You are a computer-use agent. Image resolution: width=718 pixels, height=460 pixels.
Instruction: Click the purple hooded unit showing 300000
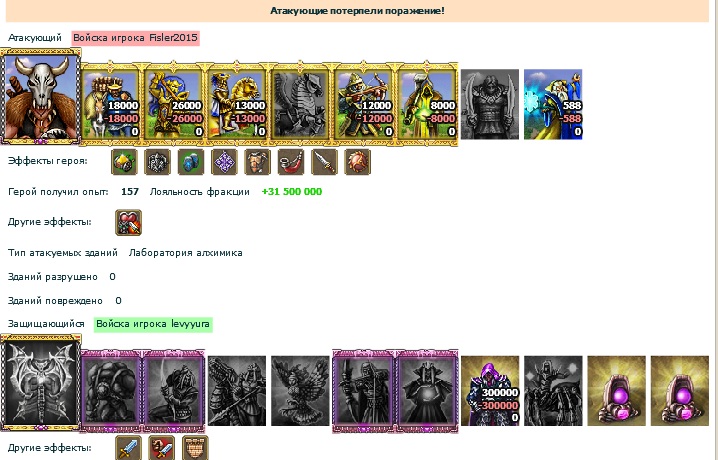pos(490,391)
